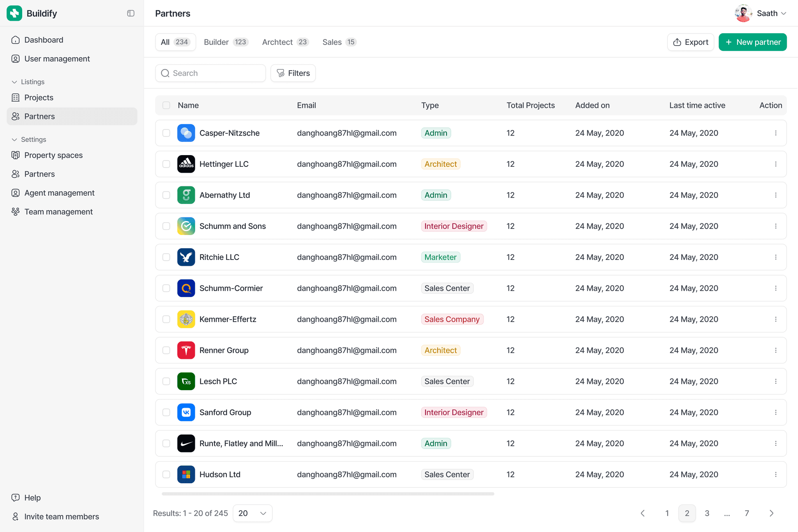Viewport: 798px width, 532px height.
Task: Check the row checkbox for Sanford Group
Action: click(x=166, y=412)
